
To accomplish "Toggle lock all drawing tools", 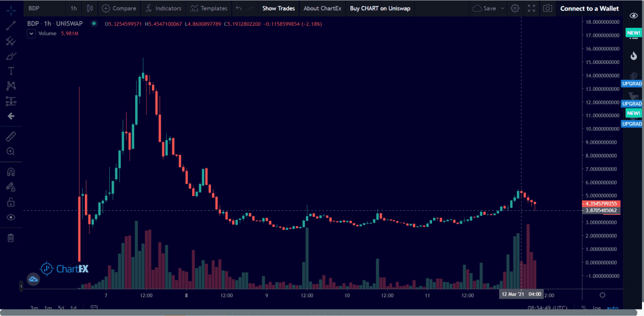I will click(11, 202).
